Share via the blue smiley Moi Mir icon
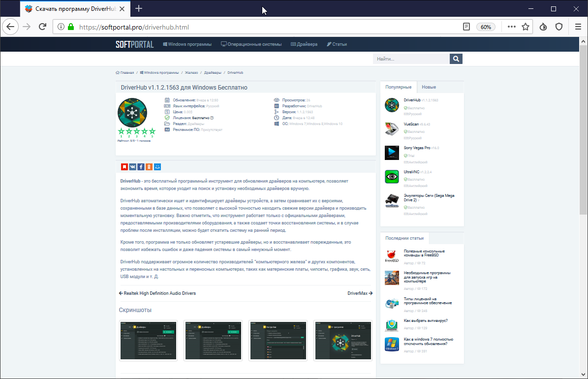The height and width of the screenshot is (379, 588). pos(157,166)
